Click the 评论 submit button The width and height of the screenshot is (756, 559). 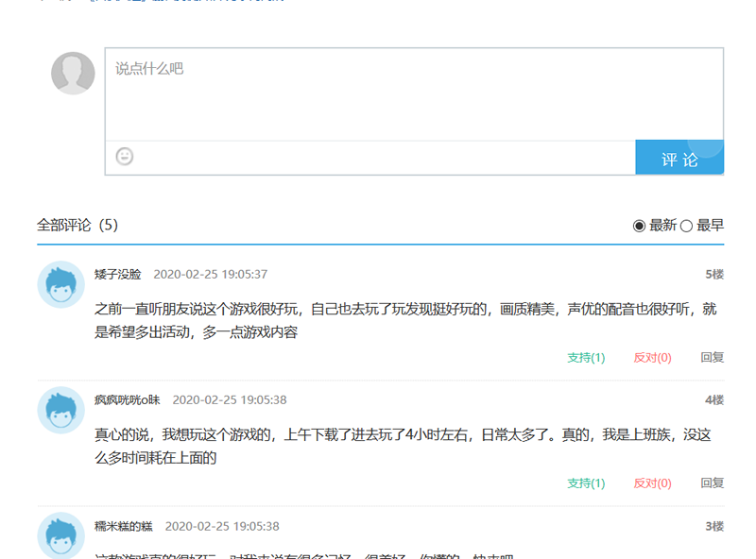tap(679, 159)
